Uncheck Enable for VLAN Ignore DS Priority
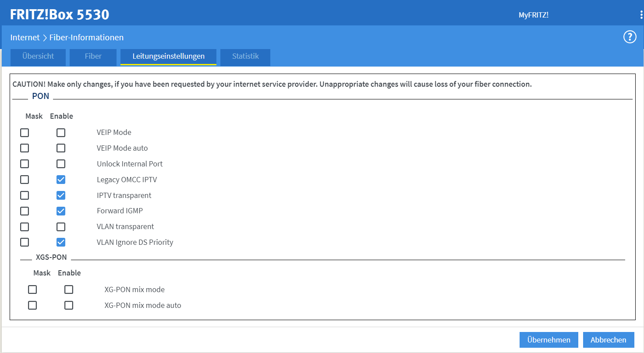 (61, 242)
